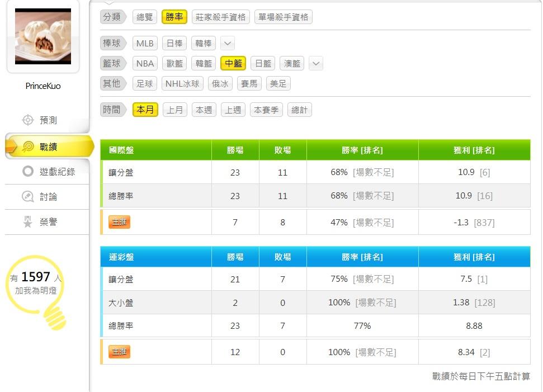The width and height of the screenshot is (543, 392).
Task: Click the 7.5 [1] profit cell
Action: (474, 279)
